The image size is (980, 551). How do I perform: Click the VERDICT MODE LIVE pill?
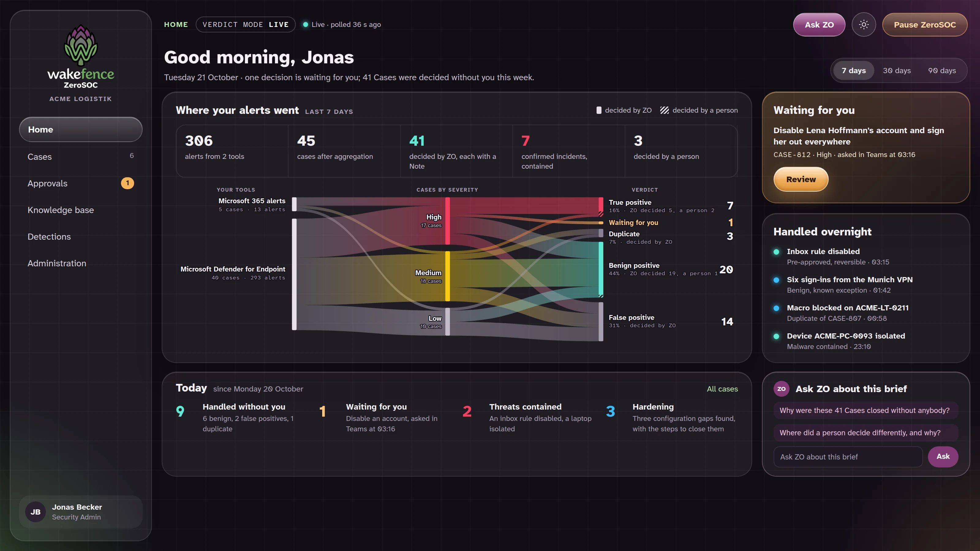pos(245,25)
